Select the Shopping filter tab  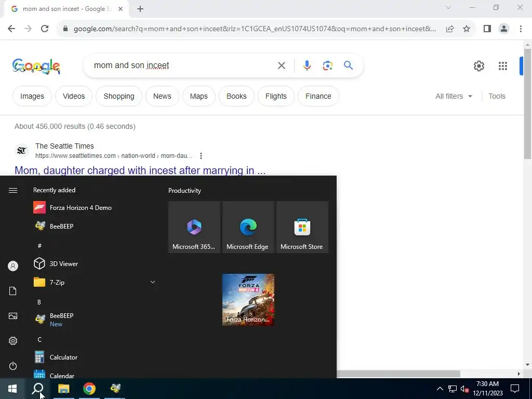point(119,96)
